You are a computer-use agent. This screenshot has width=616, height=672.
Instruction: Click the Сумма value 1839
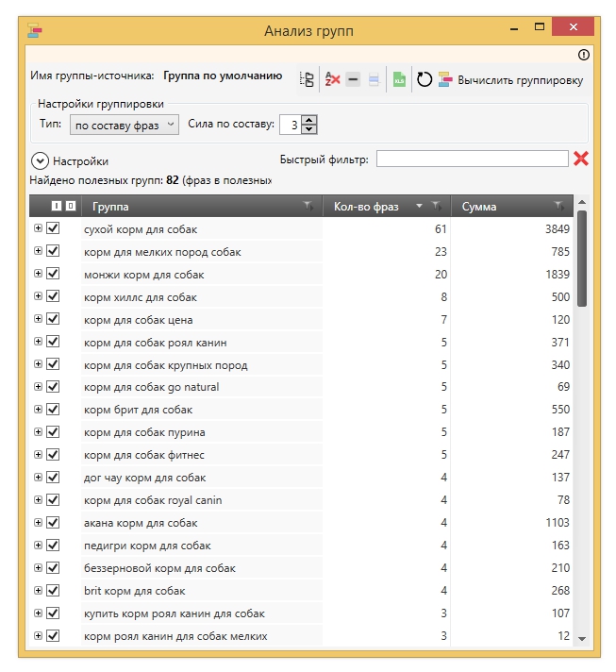coord(557,275)
